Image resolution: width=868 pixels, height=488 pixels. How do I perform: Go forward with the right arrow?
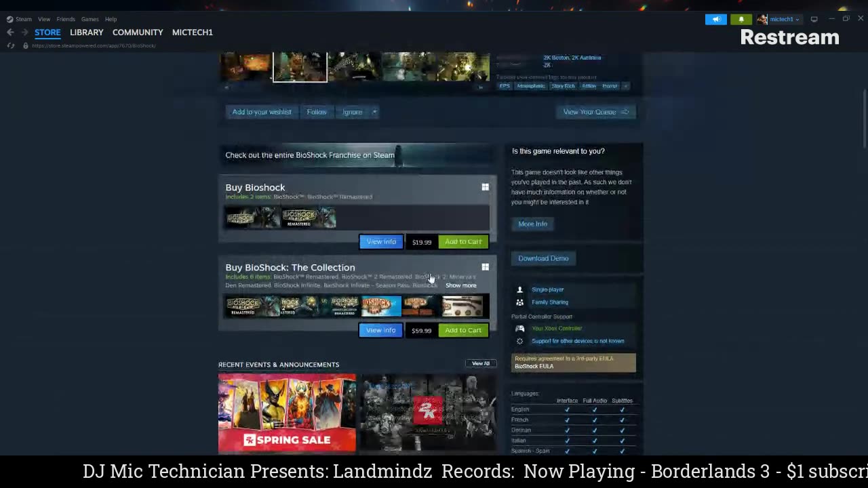pyautogui.click(x=24, y=32)
